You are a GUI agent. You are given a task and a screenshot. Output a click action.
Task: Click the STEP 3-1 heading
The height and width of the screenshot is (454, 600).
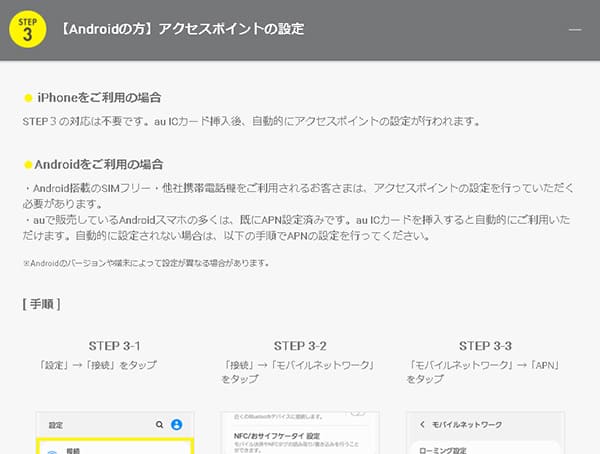point(114,346)
